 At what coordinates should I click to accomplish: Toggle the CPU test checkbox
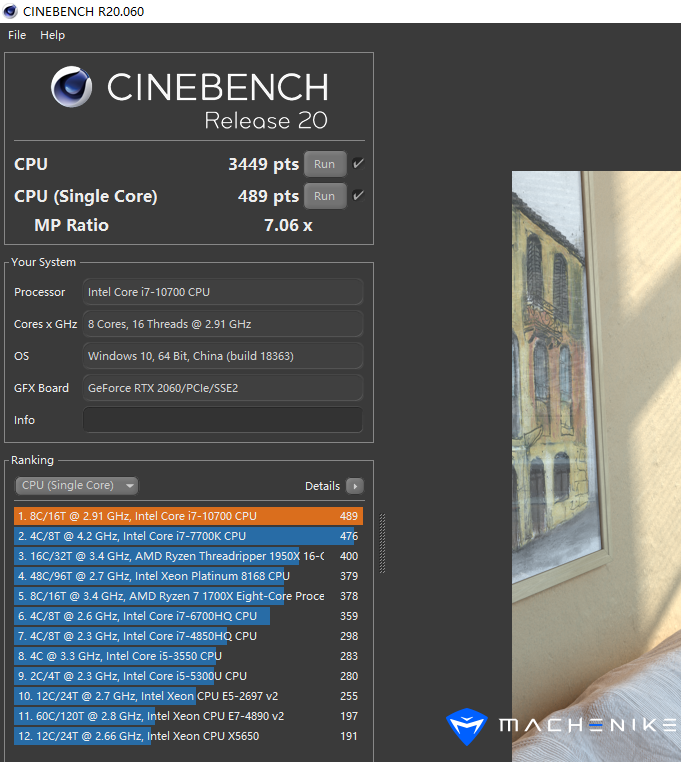(358, 163)
